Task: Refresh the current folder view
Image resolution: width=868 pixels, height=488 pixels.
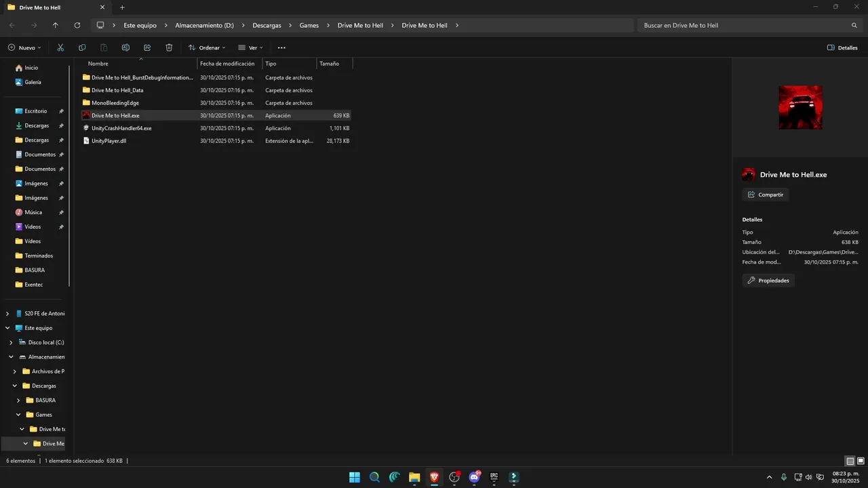Action: (77, 25)
